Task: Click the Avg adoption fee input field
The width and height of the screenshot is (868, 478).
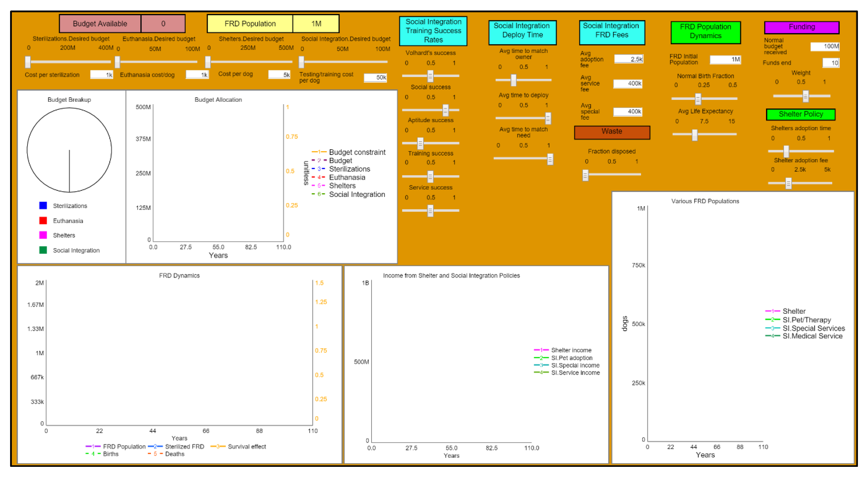Action: pos(628,59)
